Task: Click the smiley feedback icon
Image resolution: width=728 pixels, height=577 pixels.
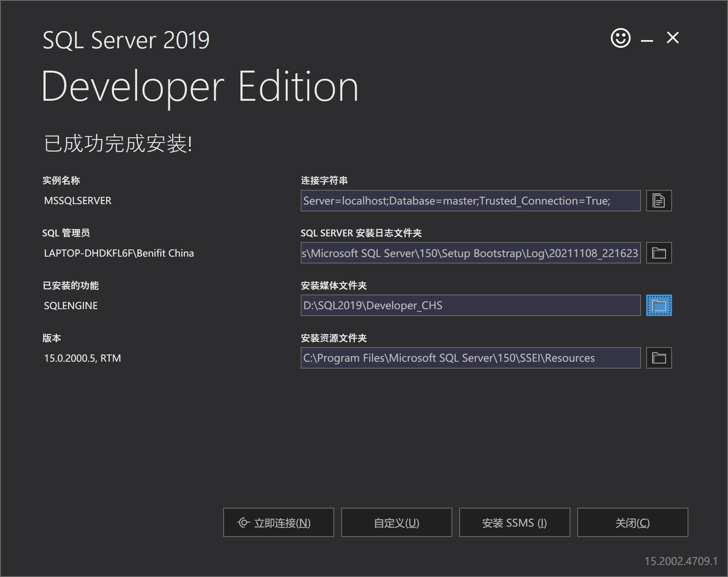Action: [x=620, y=38]
